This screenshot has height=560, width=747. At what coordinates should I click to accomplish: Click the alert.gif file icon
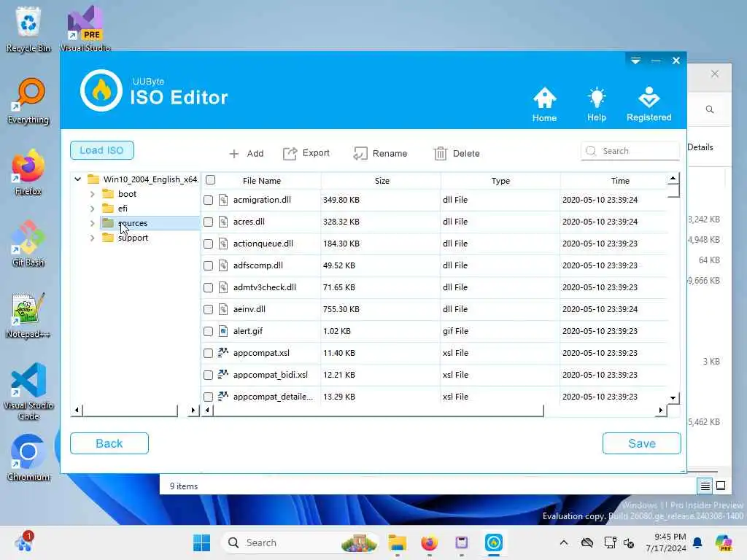pos(223,331)
